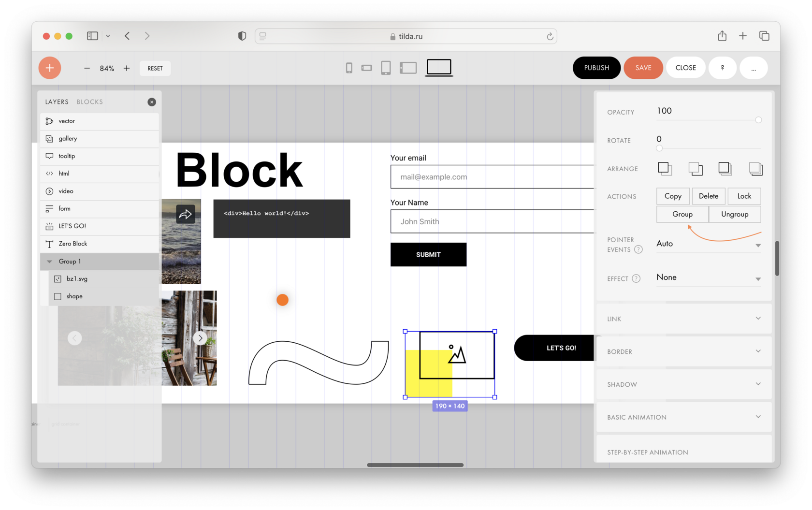This screenshot has width=812, height=510.
Task: Click the PUBLISH button
Action: pyautogui.click(x=596, y=68)
